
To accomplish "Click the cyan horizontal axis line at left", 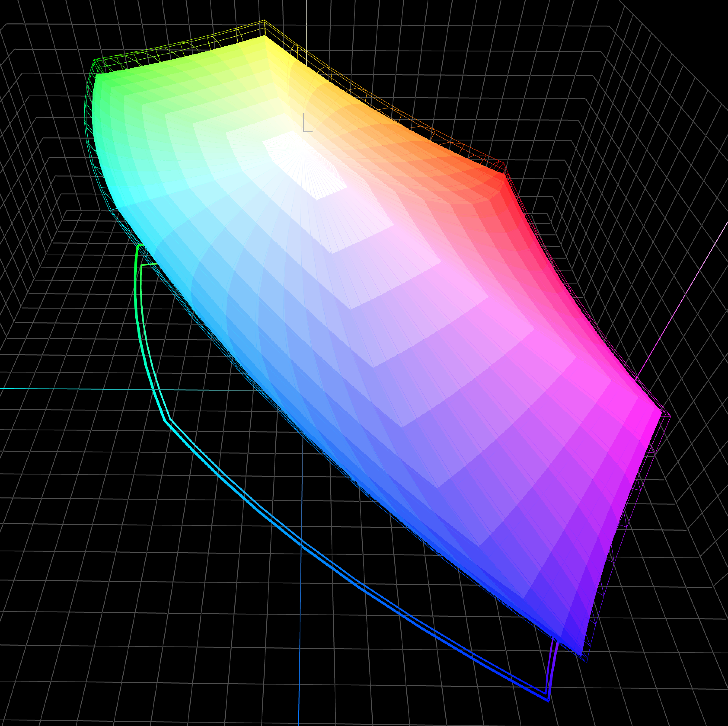I will click(56, 388).
